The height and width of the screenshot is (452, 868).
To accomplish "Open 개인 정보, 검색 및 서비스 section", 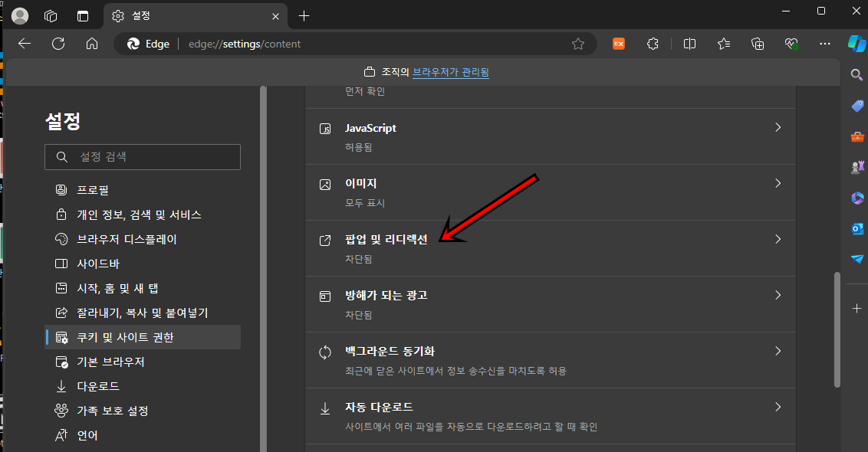I will (143, 215).
